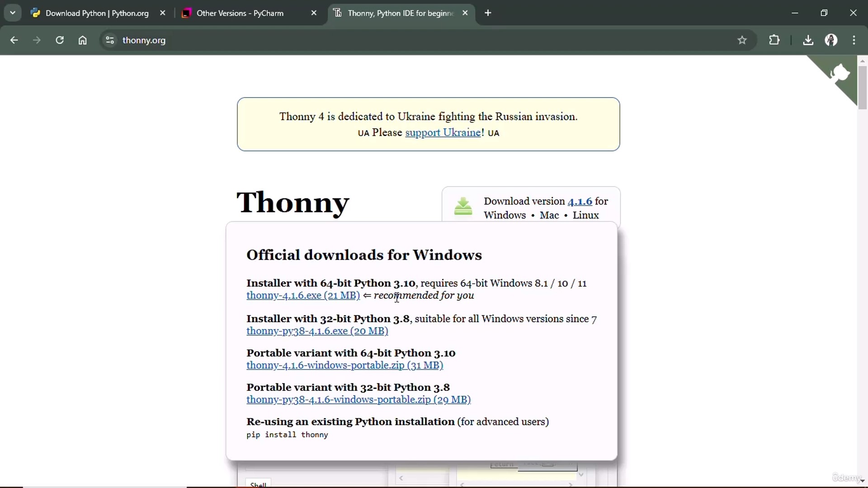This screenshot has width=868, height=488.
Task: Switch to the Download Python | Python.org tab
Action: [97, 13]
